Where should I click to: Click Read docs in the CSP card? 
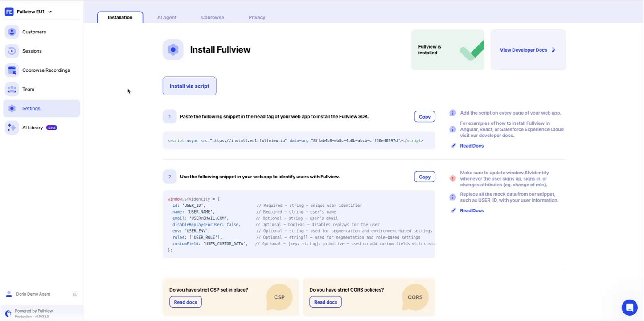pyautogui.click(x=185, y=302)
